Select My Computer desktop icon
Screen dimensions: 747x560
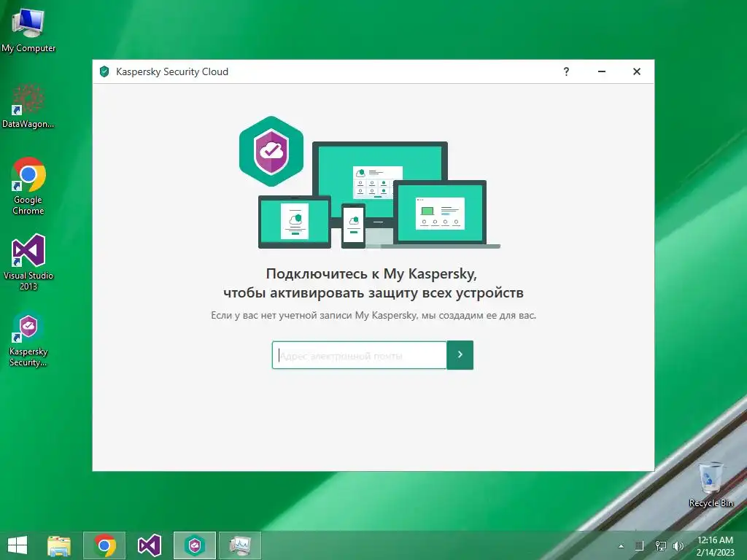(28, 31)
